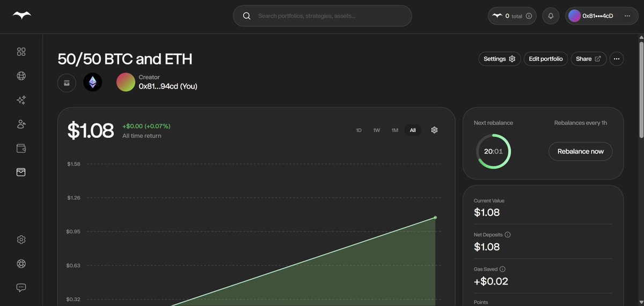Click the creator address 0x81...94cd (You)
Viewport: 644px width, 306px height.
[x=168, y=86]
